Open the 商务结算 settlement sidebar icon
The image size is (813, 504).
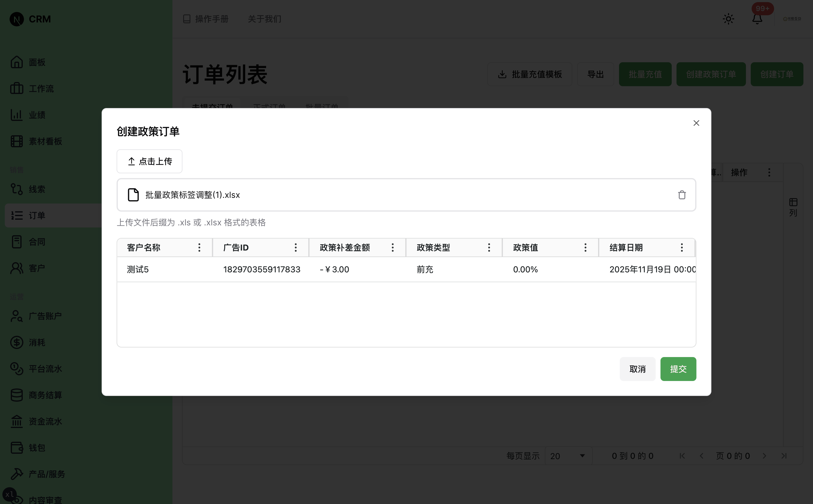[x=17, y=395]
